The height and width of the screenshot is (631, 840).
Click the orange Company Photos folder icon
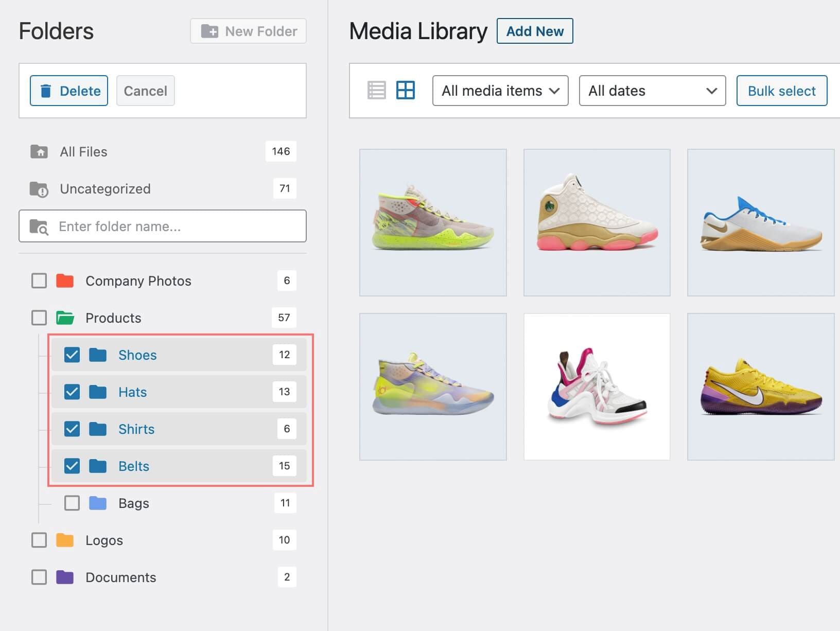65,281
